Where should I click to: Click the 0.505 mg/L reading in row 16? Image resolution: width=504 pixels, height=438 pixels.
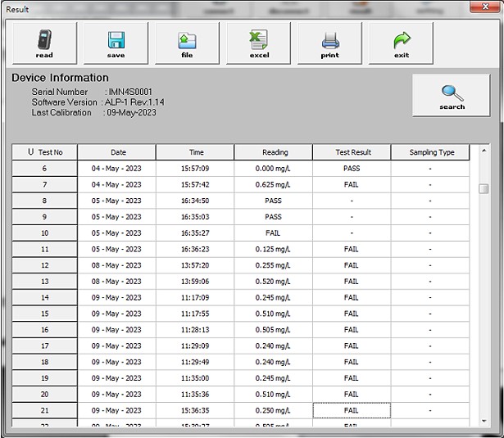274,330
